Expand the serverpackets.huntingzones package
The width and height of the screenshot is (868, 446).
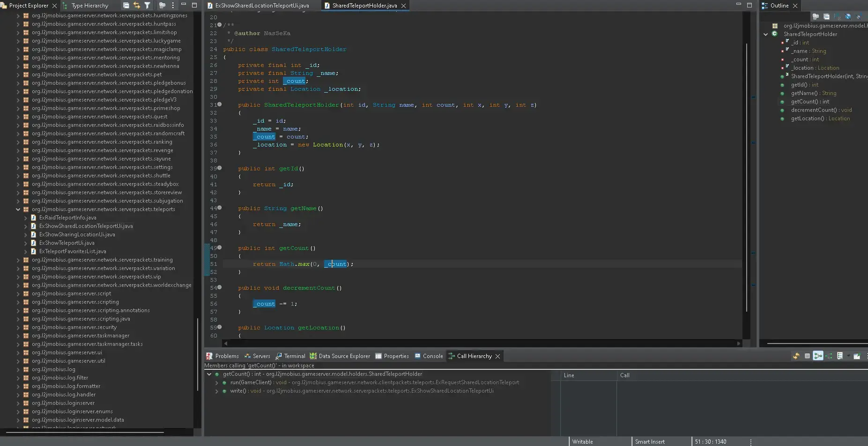point(18,15)
